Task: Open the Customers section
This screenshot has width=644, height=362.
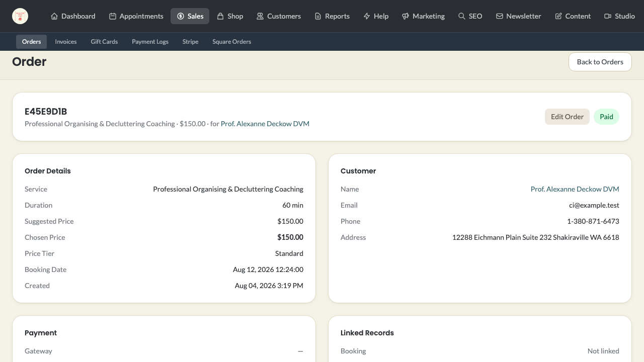Action: click(279, 16)
